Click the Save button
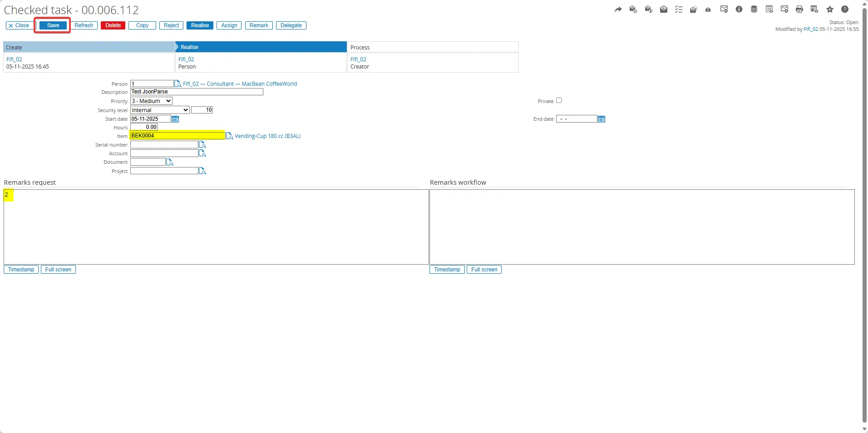 53,25
